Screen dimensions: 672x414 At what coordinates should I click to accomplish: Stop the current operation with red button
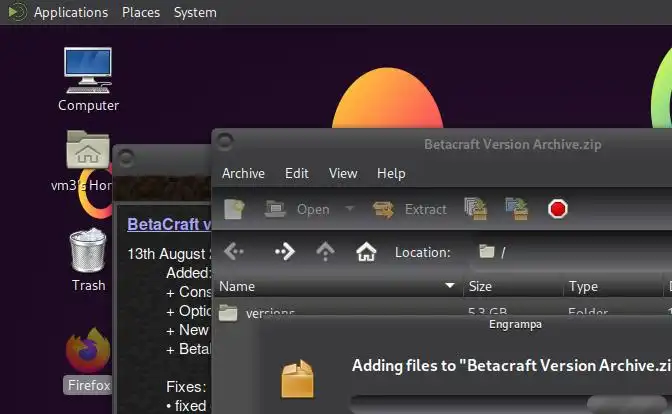(x=558, y=209)
